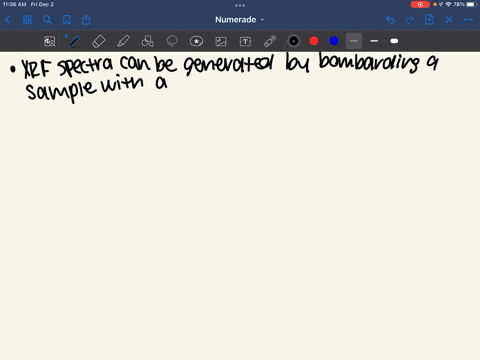This screenshot has height=360, width=480.
Task: Open search with the magnifier icon
Action: pyautogui.click(x=47, y=20)
